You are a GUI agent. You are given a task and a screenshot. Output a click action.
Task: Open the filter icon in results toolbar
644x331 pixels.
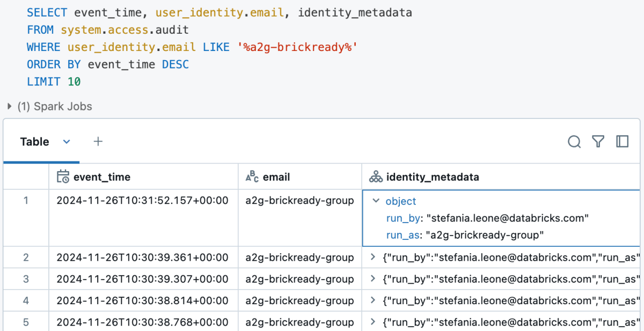click(x=598, y=142)
